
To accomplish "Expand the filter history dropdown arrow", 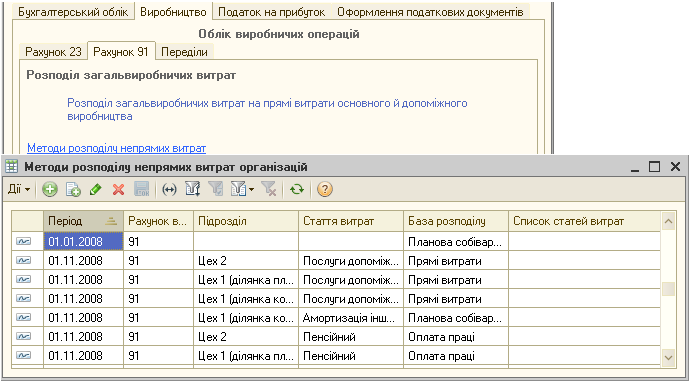I will click(251, 190).
